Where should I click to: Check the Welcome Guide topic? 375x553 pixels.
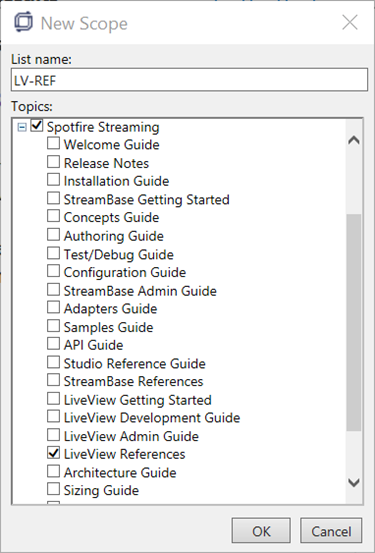point(53,143)
